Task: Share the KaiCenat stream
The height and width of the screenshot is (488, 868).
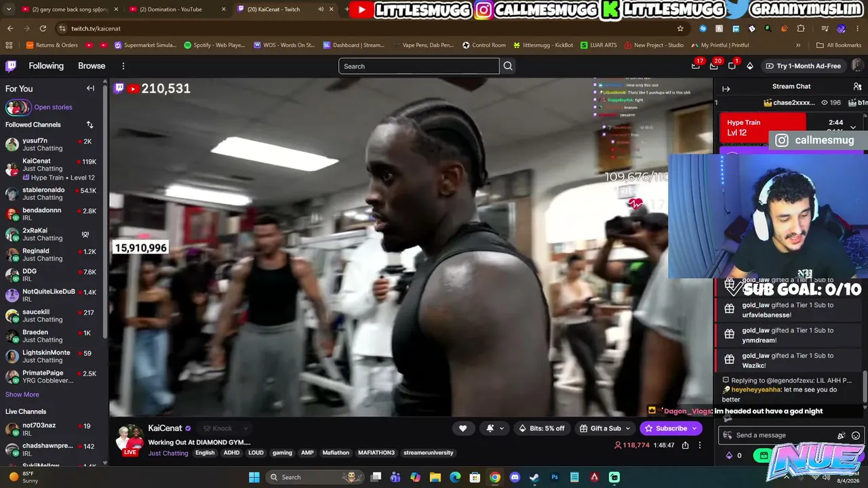Action: [x=685, y=445]
